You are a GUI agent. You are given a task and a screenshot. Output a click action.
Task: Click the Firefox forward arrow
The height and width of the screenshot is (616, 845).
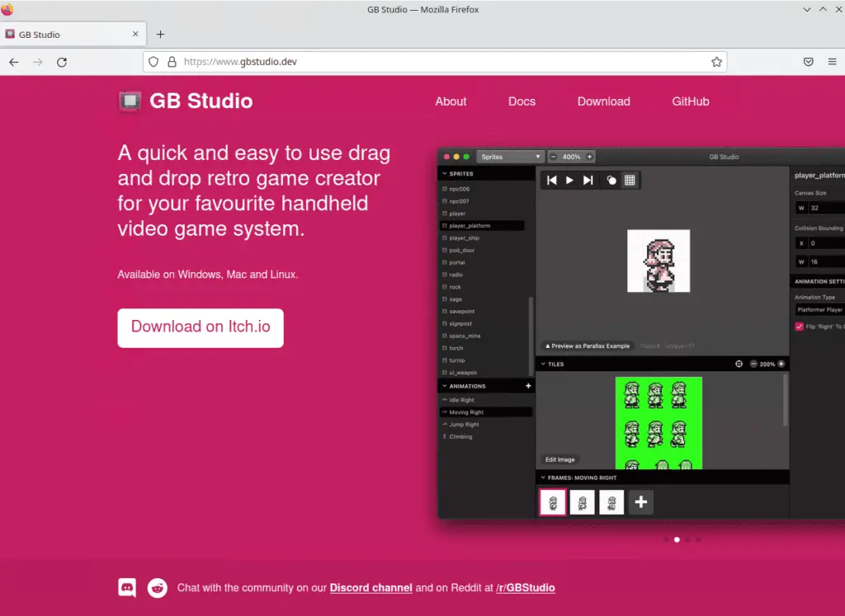coord(38,62)
